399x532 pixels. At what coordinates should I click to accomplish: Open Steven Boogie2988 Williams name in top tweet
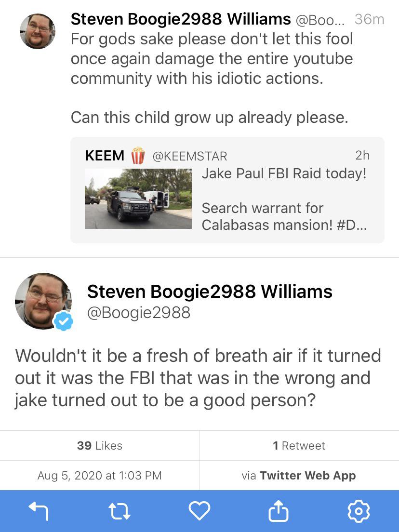point(181,19)
